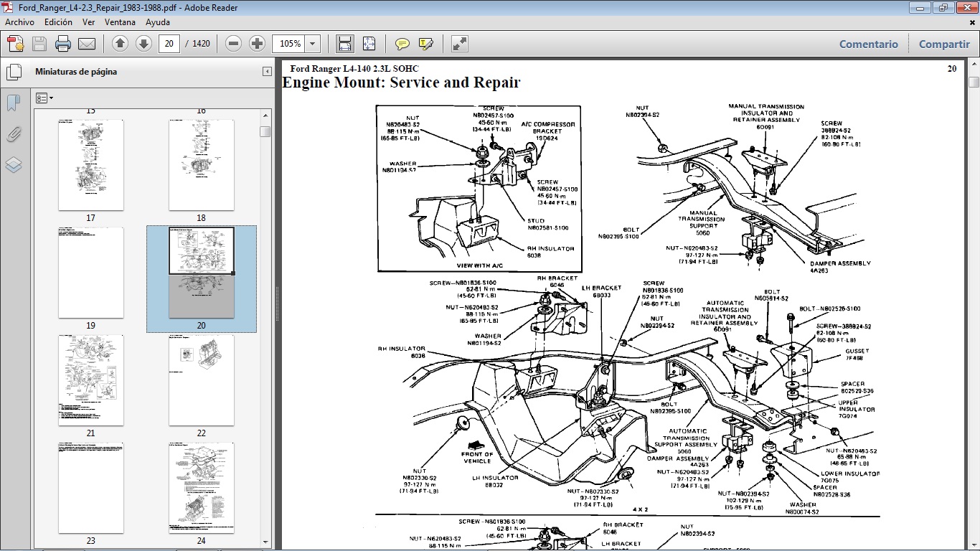Viewport: 980px width, 551px height.
Task: Select the page 21 thumbnail
Action: [x=90, y=380]
